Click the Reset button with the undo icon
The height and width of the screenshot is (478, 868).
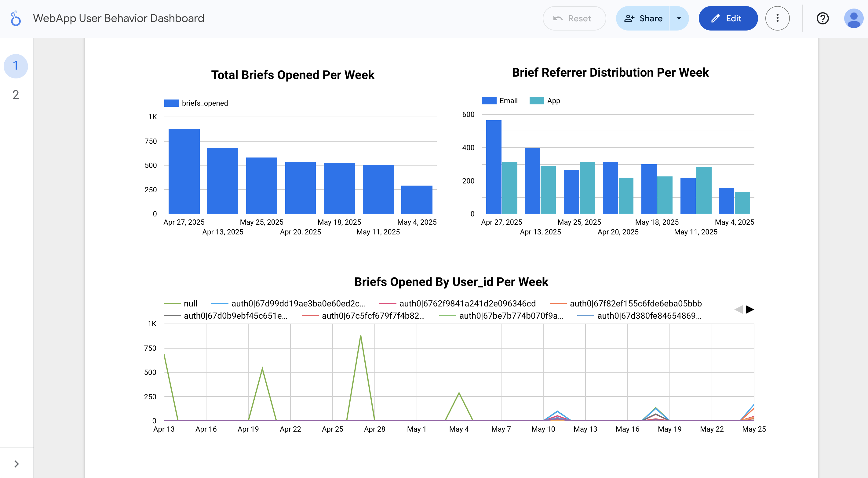click(x=574, y=19)
